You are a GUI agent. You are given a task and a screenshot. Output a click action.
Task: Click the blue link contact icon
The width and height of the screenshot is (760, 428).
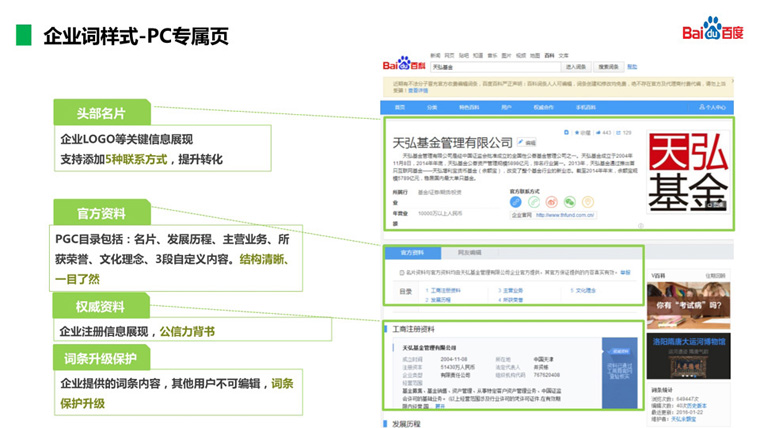pyautogui.click(x=516, y=202)
